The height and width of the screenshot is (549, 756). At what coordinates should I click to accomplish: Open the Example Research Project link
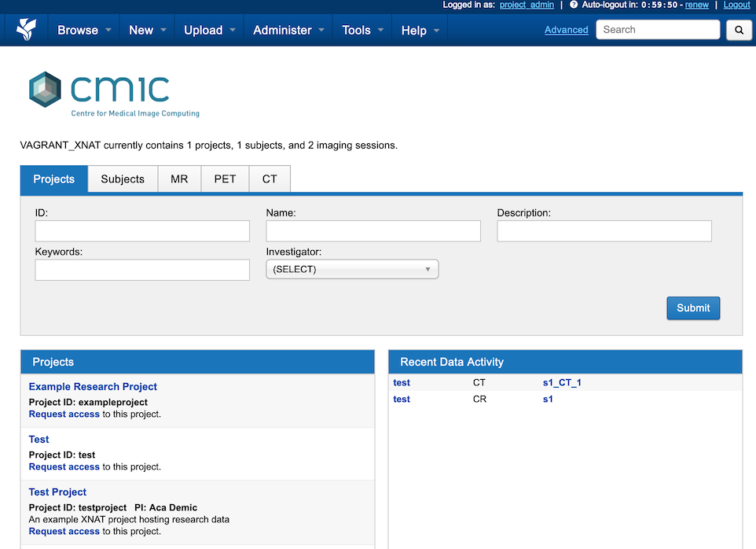tap(92, 386)
